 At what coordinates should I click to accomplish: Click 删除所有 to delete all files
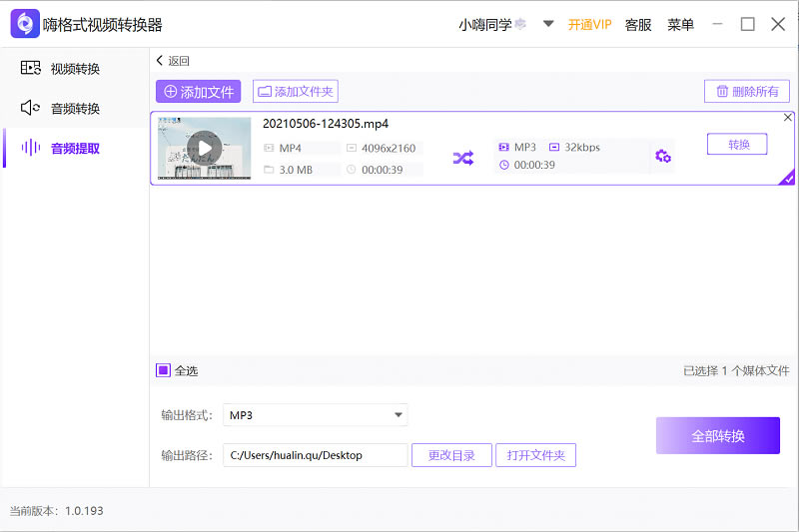point(746,92)
